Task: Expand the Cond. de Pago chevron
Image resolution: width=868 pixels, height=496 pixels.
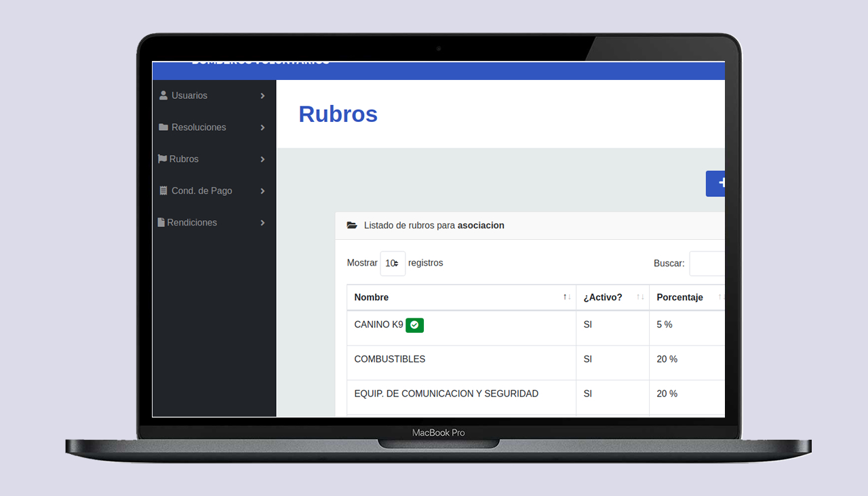Action: tap(262, 192)
